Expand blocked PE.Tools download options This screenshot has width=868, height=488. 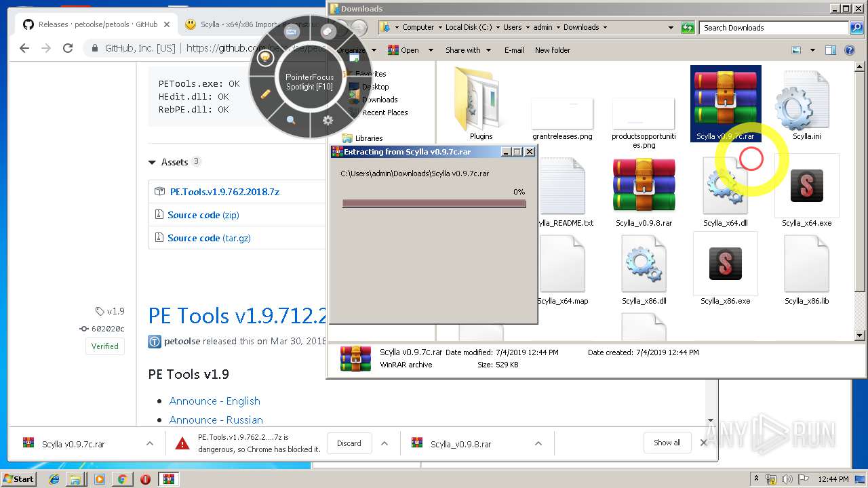384,443
